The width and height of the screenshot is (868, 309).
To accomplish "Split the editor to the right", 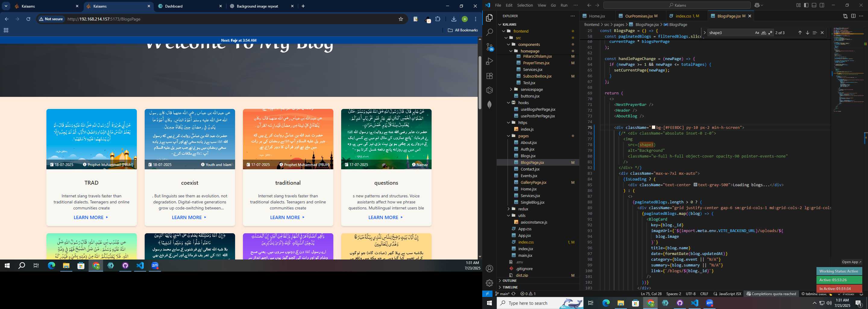I will pyautogui.click(x=853, y=16).
